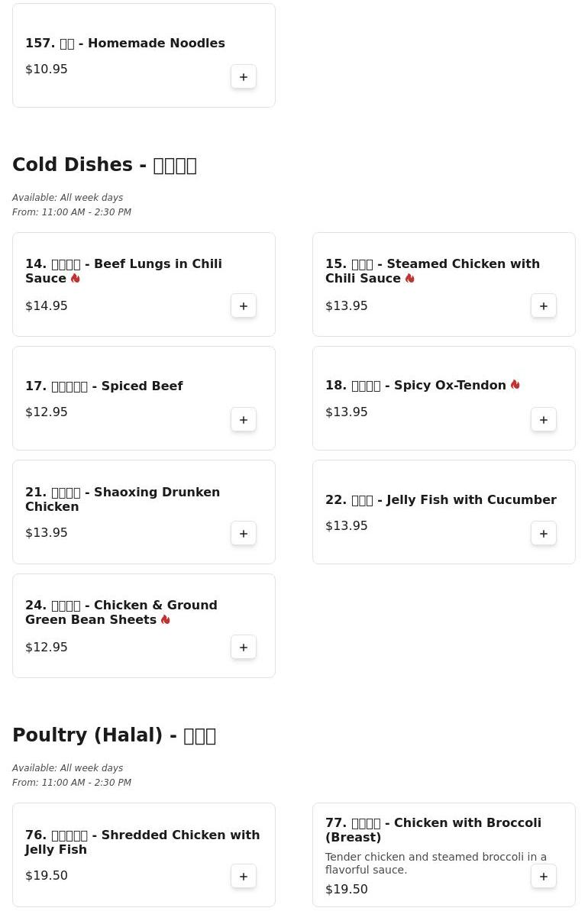Image resolution: width=588 pixels, height=911 pixels.
Task: Open the Spiced Beef item title
Action: pyautogui.click(x=104, y=386)
